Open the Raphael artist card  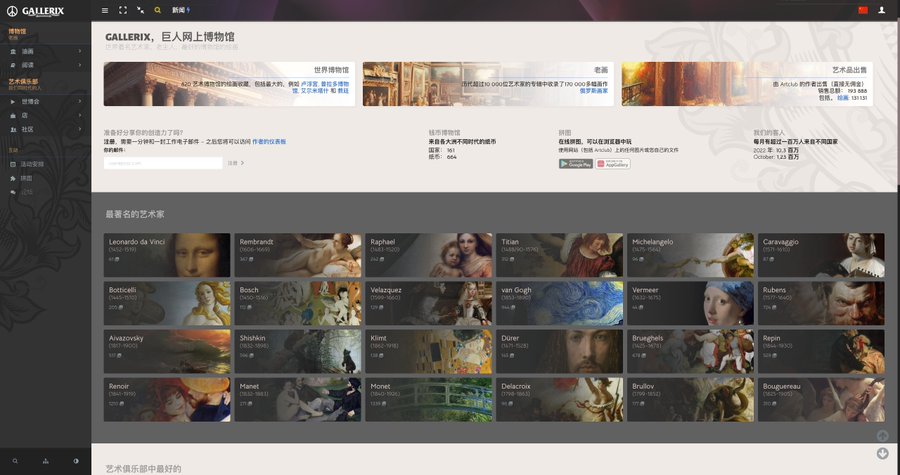[x=429, y=255]
